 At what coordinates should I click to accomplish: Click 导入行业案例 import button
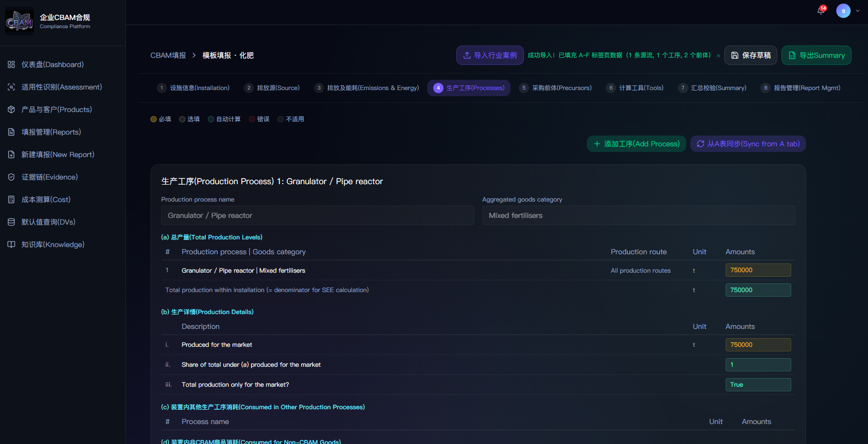[x=490, y=55]
